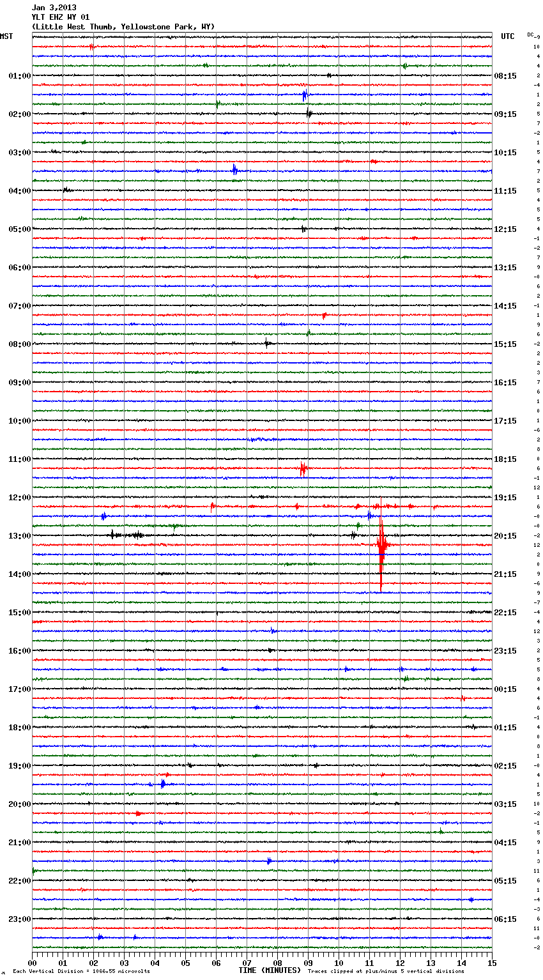543x980 pixels.
Task: Click the 02:15 UTC time label
Action: 505,766
